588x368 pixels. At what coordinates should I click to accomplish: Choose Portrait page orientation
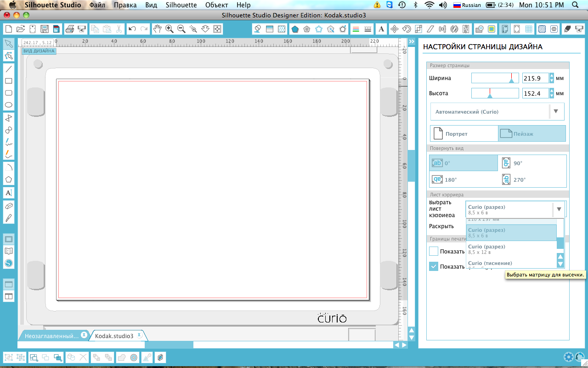464,134
